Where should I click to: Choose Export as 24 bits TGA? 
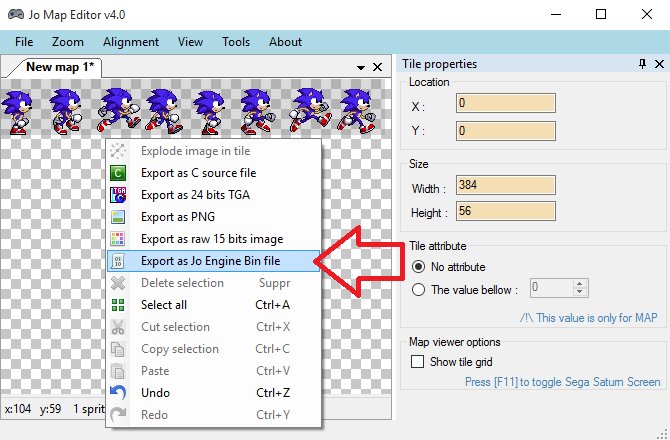click(x=213, y=195)
